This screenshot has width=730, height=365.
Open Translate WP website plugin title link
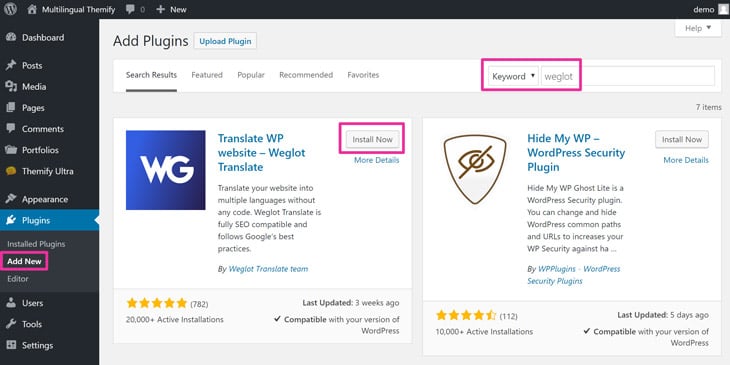click(x=262, y=153)
